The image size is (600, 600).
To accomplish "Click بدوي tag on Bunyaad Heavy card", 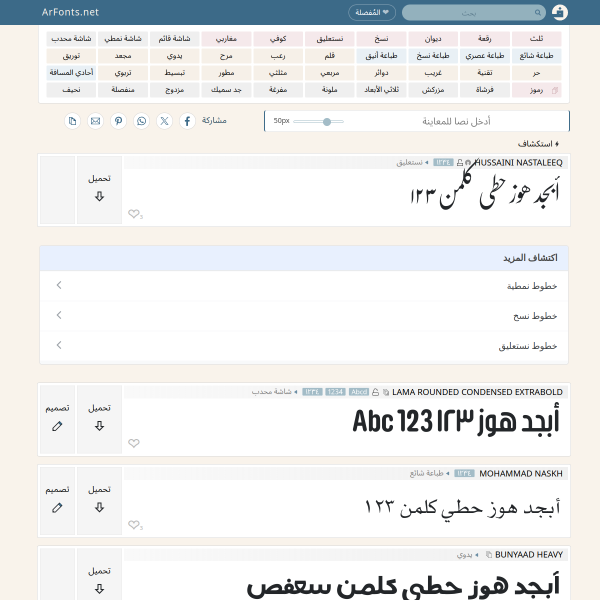I will click(465, 555).
